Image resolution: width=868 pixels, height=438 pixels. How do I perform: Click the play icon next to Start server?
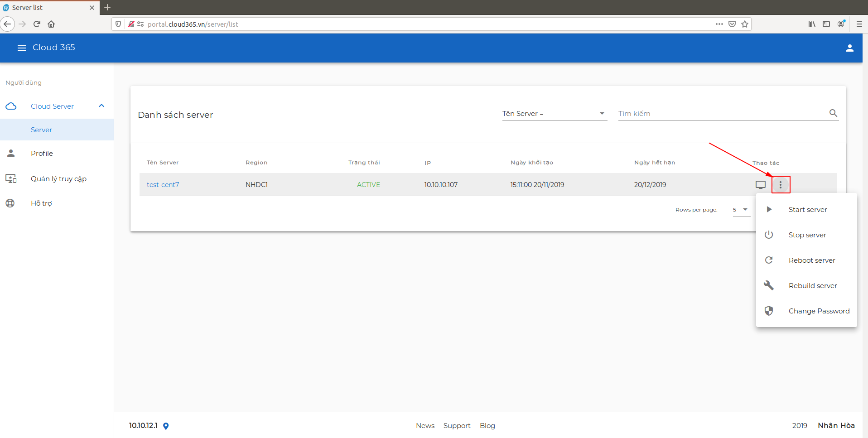pos(769,209)
